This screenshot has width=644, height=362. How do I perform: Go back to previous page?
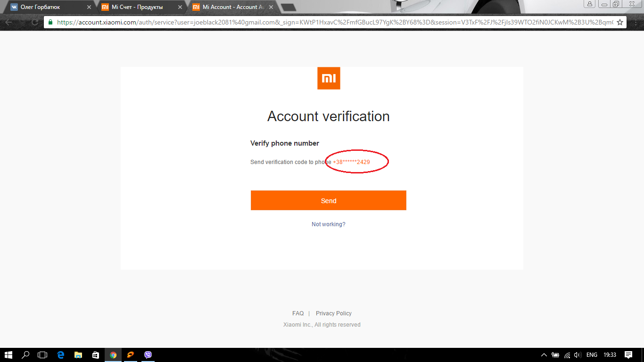point(8,22)
